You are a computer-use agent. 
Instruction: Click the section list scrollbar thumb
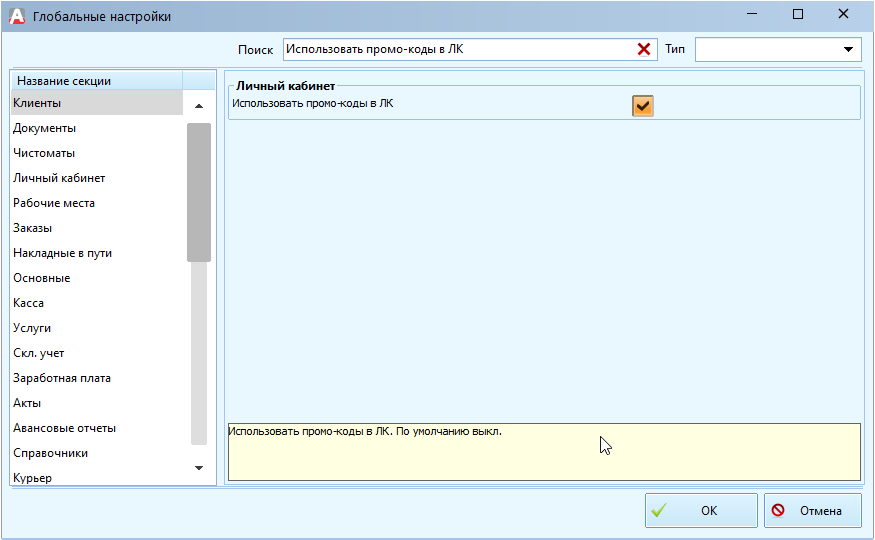198,190
